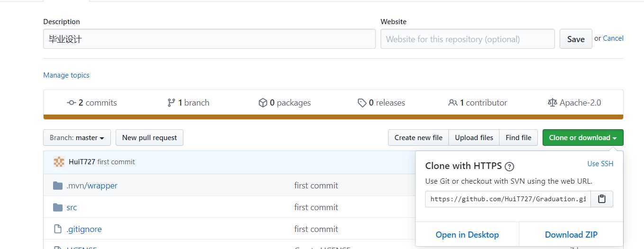Focus the Description input field
Screen dimensions: 644x249
(209, 39)
